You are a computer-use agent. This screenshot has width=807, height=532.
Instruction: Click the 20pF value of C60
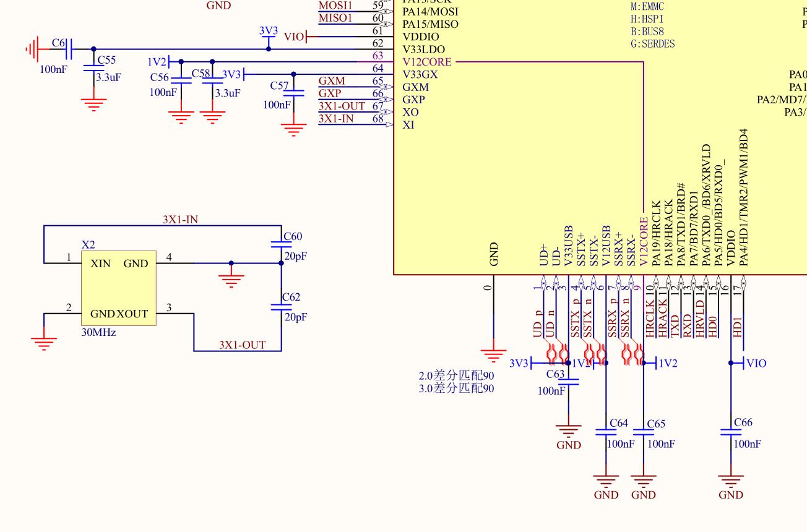pos(296,256)
